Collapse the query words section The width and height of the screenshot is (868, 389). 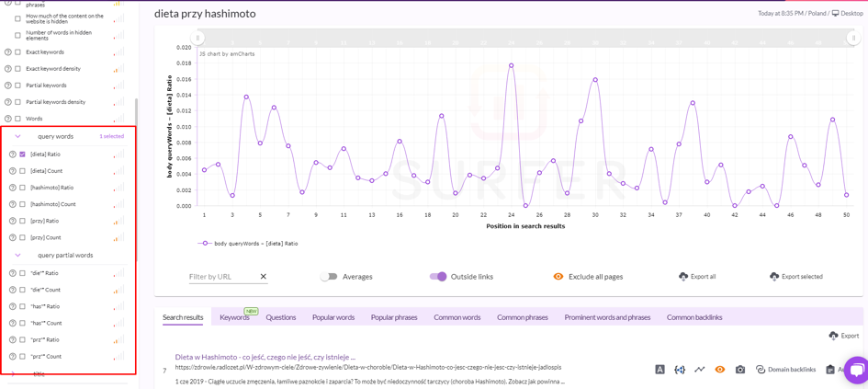click(x=17, y=136)
